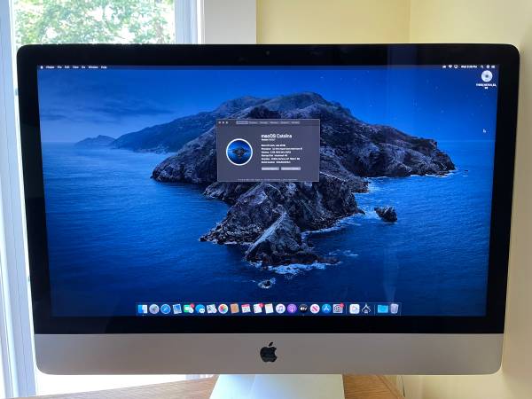
Task: Open Spotlight search in the menu bar
Action: coord(481,66)
